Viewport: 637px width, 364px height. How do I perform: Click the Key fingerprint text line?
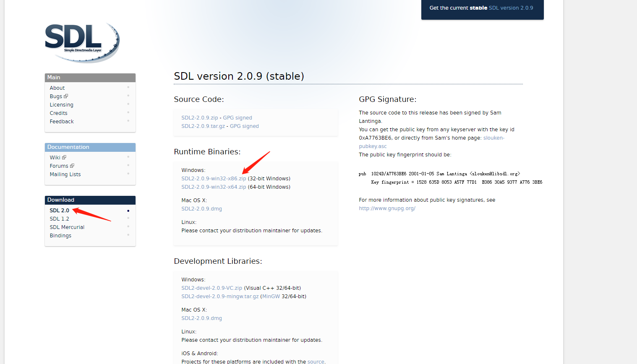457,182
